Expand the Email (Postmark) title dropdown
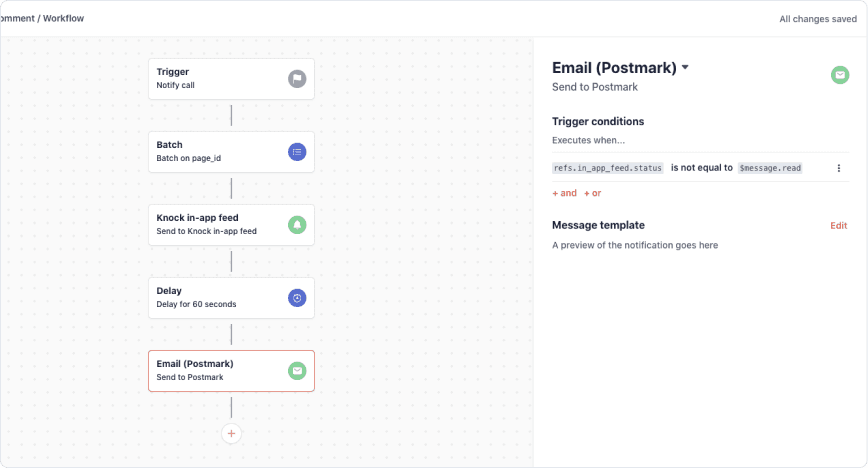868x468 pixels. tap(685, 68)
